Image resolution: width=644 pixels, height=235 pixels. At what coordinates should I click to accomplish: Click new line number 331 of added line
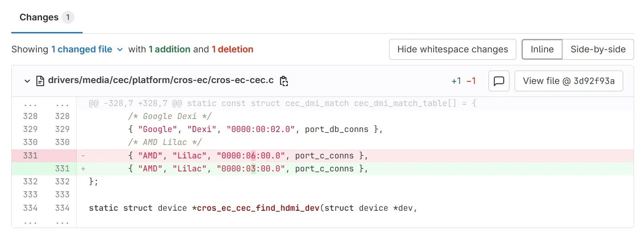coord(62,169)
